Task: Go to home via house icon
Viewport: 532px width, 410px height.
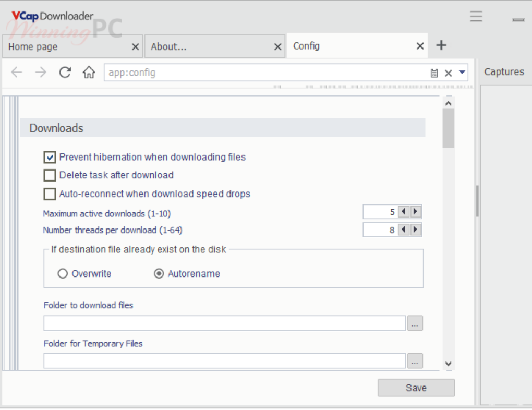Action: click(89, 73)
